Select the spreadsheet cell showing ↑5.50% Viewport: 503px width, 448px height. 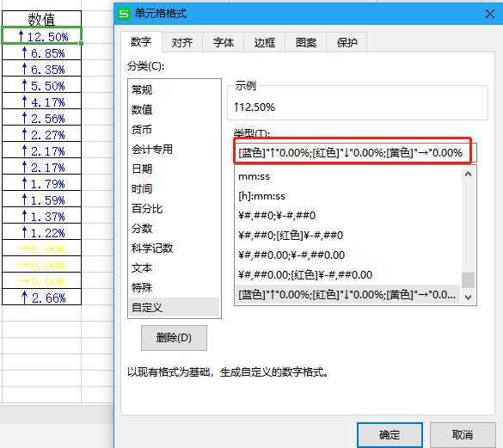(42, 85)
